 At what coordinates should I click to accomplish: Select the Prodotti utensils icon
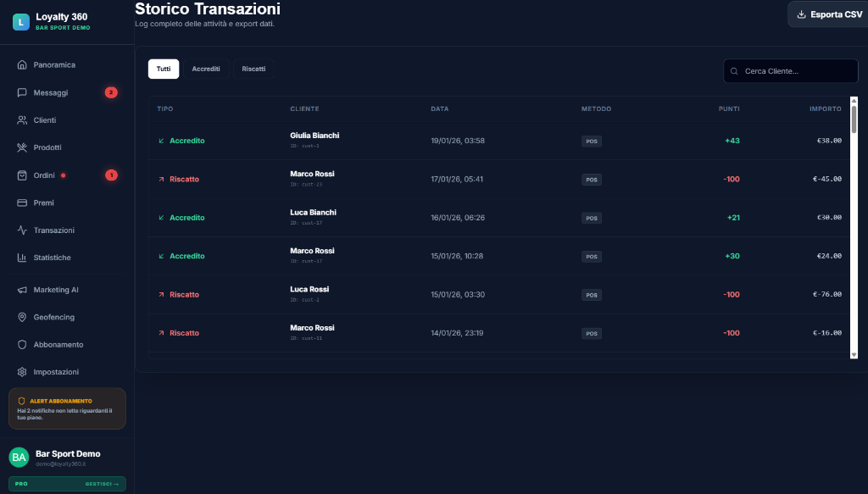22,147
